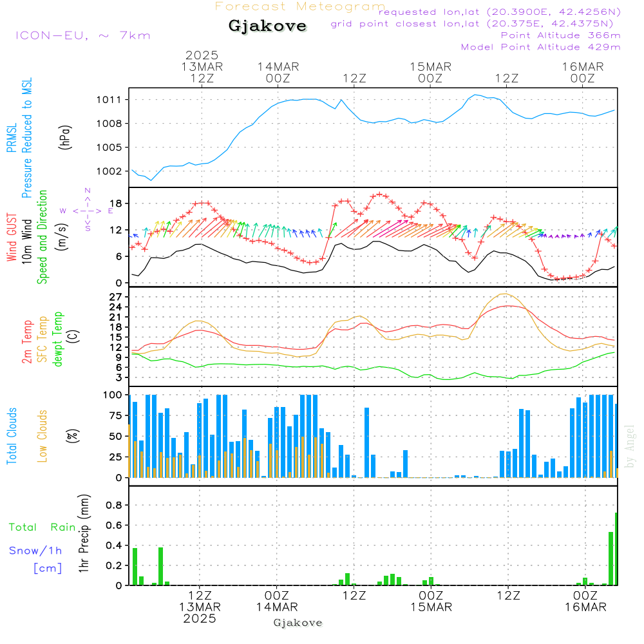
Task: Click the '16MAR 00Z' top axis label
Action: pyautogui.click(x=583, y=72)
